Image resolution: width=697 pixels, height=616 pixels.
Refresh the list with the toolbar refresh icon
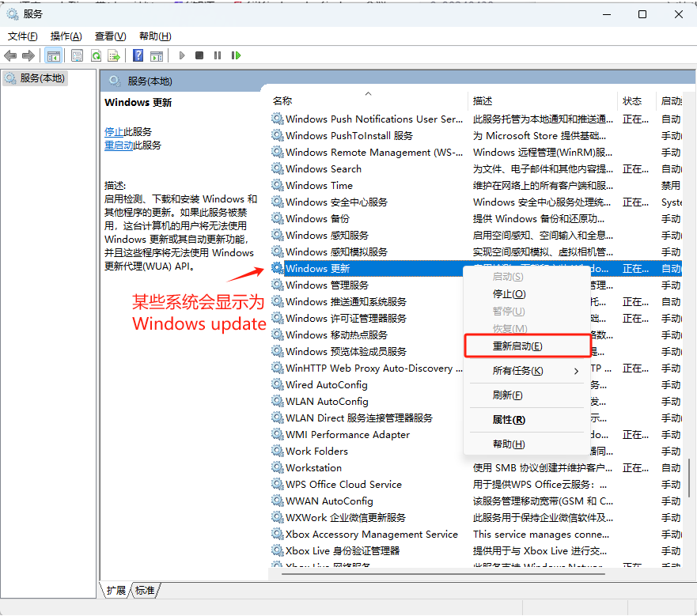coord(97,55)
